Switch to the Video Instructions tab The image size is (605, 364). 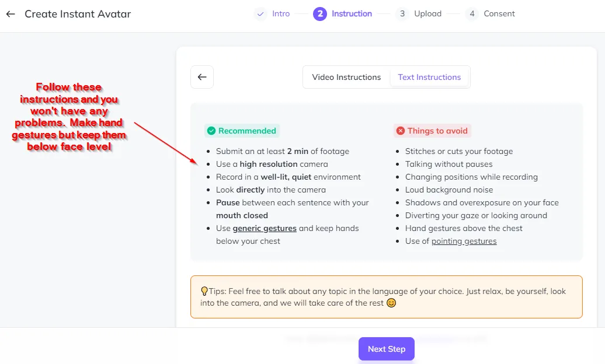(x=346, y=77)
